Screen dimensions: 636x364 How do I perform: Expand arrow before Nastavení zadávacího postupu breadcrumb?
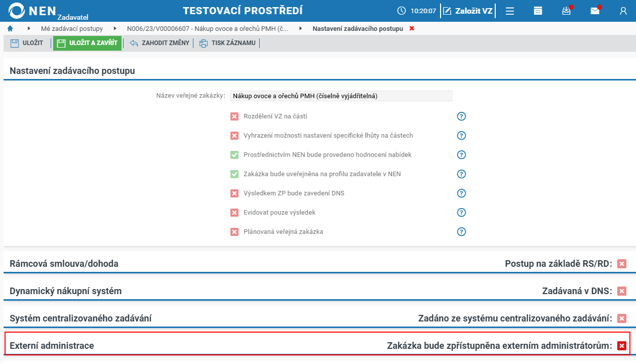(x=301, y=29)
